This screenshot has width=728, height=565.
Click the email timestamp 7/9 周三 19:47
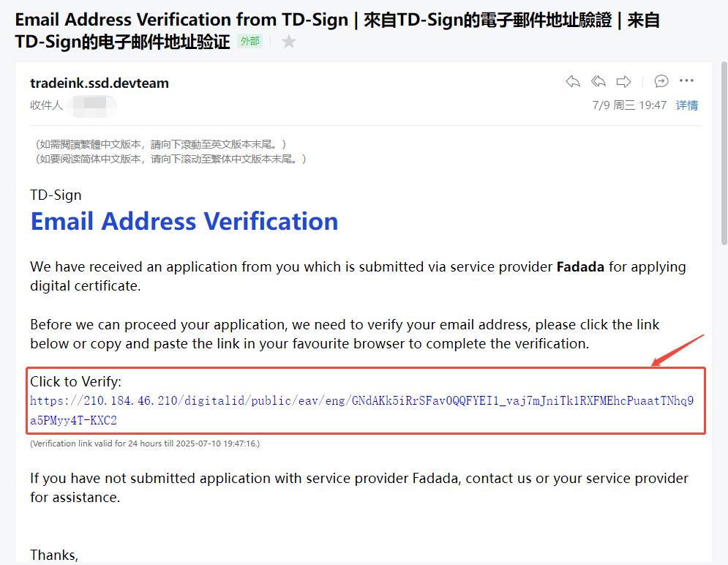coord(629,105)
